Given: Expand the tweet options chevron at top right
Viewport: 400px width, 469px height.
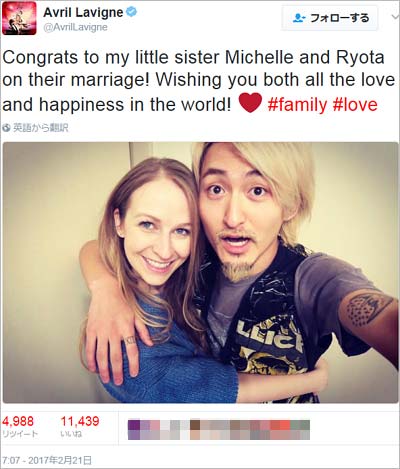Looking at the screenshot, I should (x=395, y=16).
